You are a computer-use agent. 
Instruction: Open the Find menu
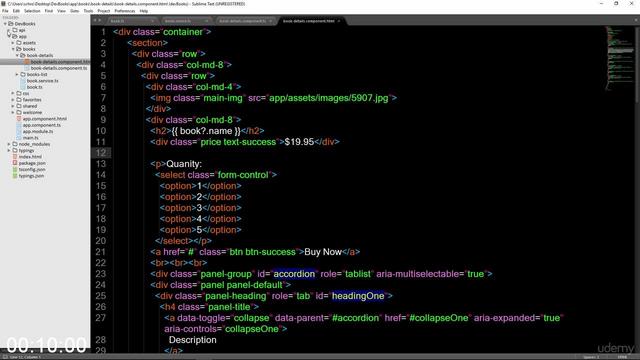click(x=49, y=11)
